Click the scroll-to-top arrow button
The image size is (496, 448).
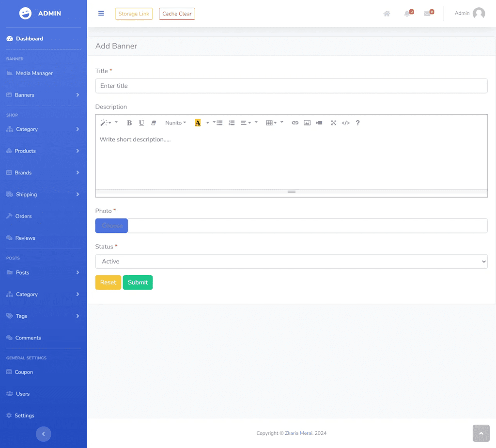tap(481, 433)
